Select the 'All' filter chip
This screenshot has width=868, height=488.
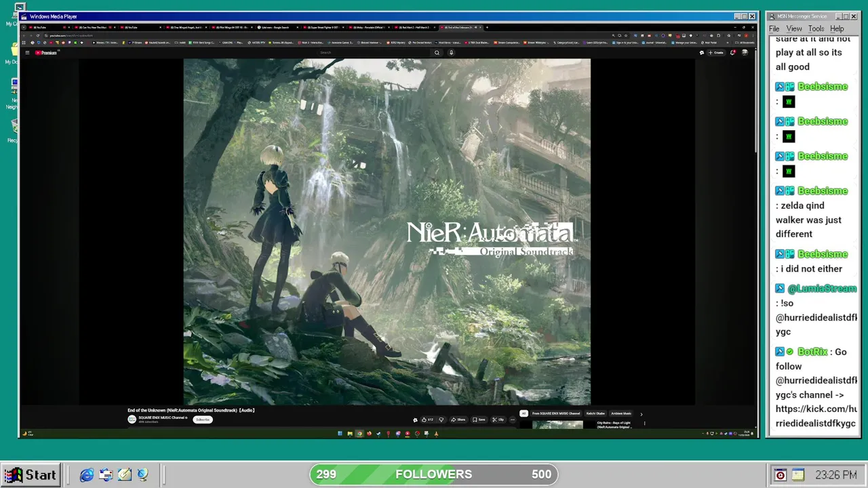pos(524,413)
